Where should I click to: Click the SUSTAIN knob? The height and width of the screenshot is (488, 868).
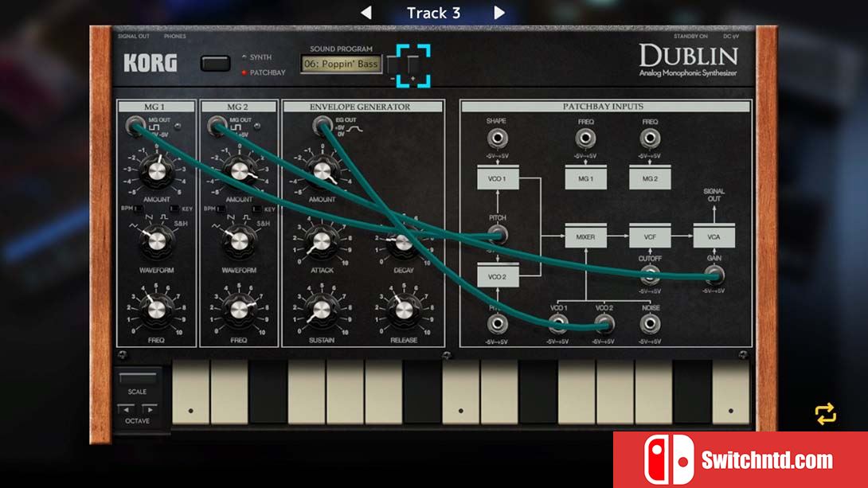point(322,310)
